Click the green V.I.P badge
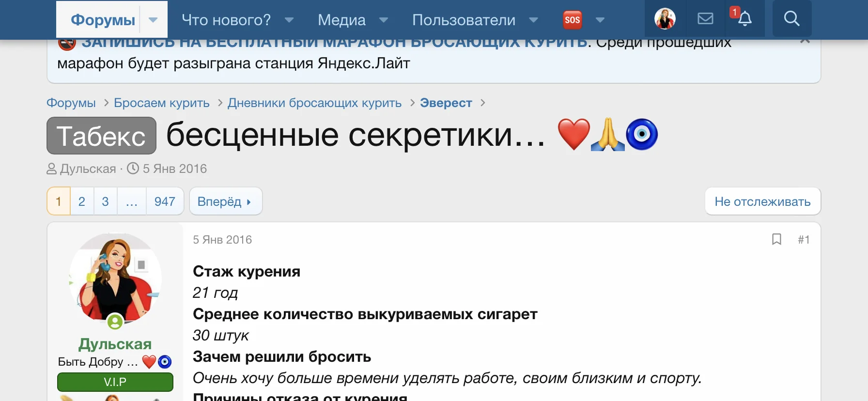The height and width of the screenshot is (401, 868). pyautogui.click(x=115, y=382)
